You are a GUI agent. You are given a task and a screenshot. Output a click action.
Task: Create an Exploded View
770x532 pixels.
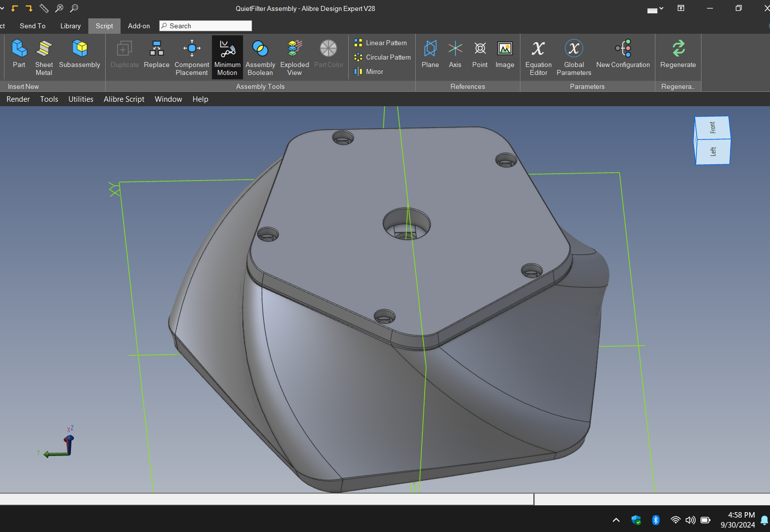(x=294, y=58)
